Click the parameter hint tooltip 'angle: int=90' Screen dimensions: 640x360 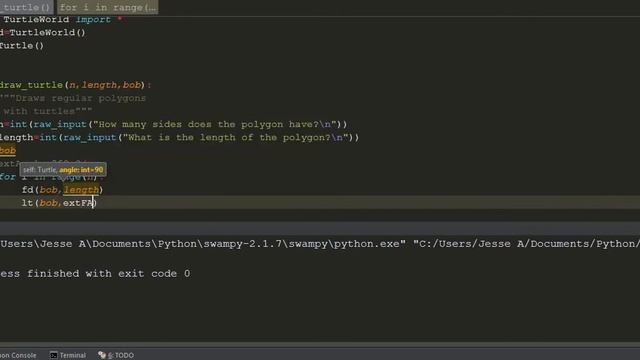click(81, 170)
